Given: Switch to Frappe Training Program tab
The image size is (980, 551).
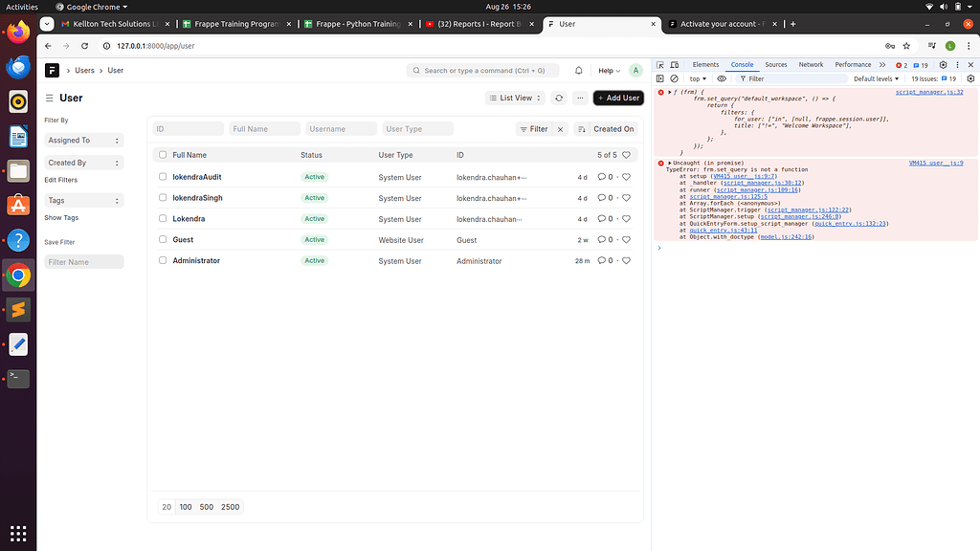Looking at the screenshot, I should [x=236, y=24].
